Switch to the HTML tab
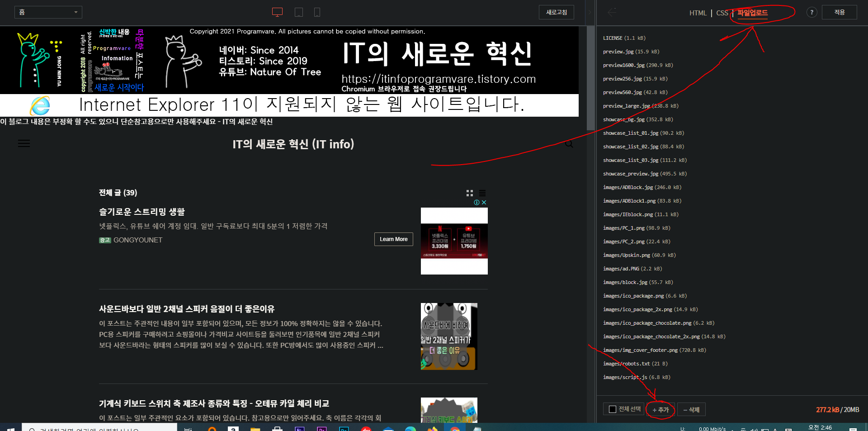Image resolution: width=868 pixels, height=431 pixels. [x=698, y=13]
